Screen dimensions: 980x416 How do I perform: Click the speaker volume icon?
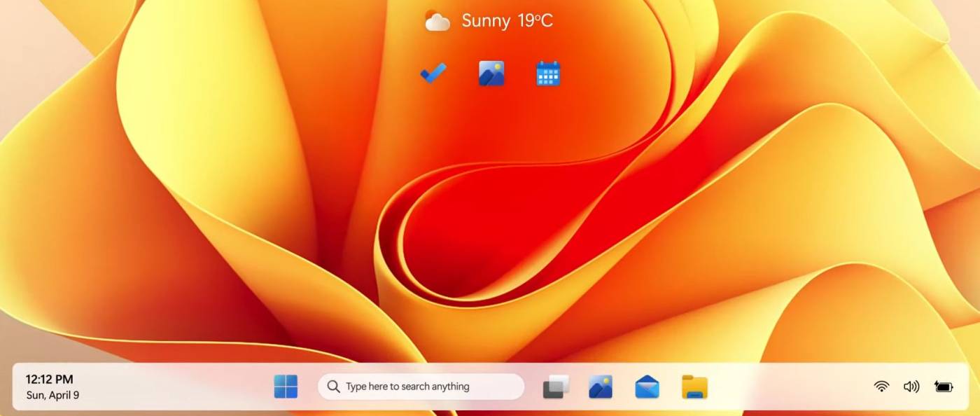pyautogui.click(x=911, y=387)
